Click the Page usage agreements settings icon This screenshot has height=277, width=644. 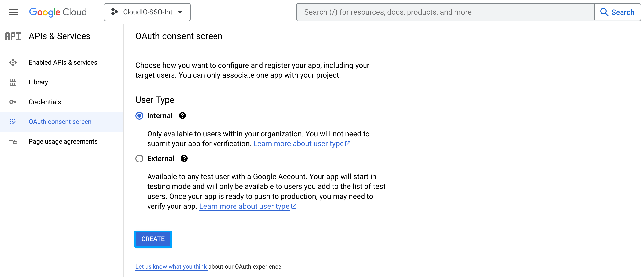(x=13, y=142)
